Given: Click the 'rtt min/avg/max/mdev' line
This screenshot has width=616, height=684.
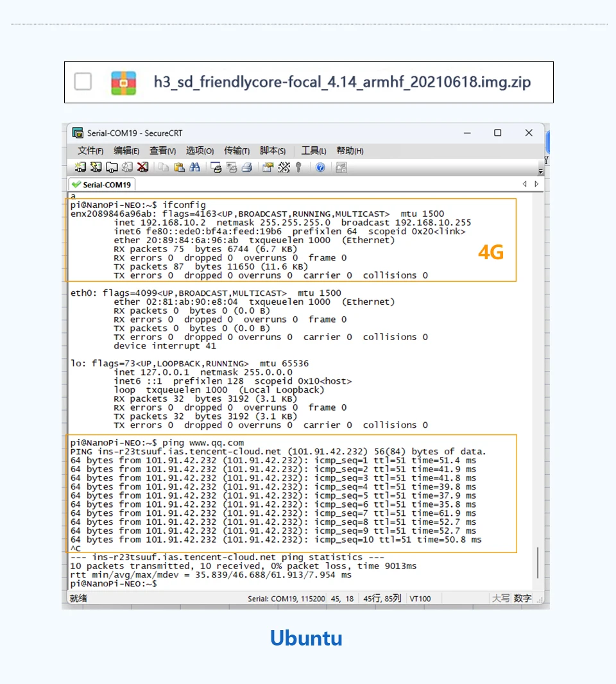Looking at the screenshot, I should (x=210, y=575).
